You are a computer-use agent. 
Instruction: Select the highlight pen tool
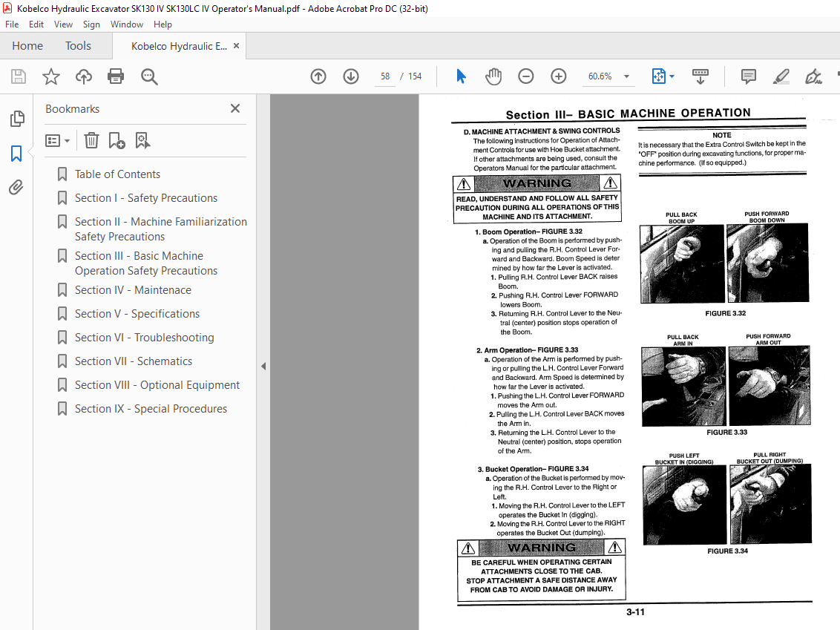tap(781, 76)
